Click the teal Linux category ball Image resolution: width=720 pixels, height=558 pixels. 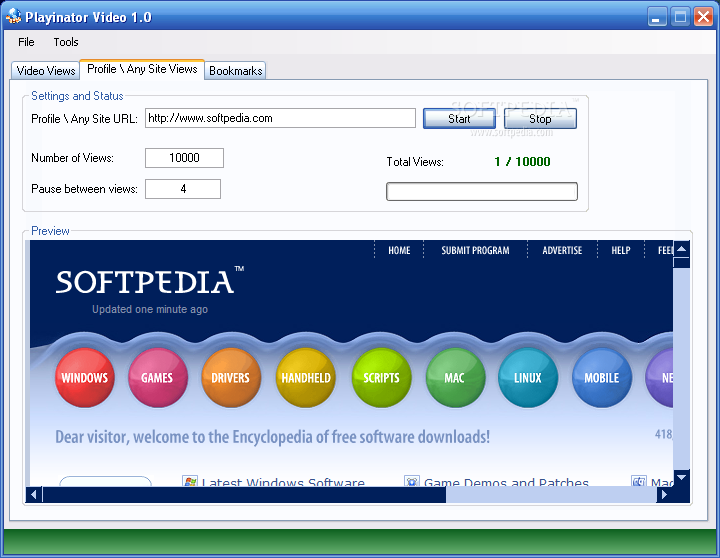coord(528,378)
